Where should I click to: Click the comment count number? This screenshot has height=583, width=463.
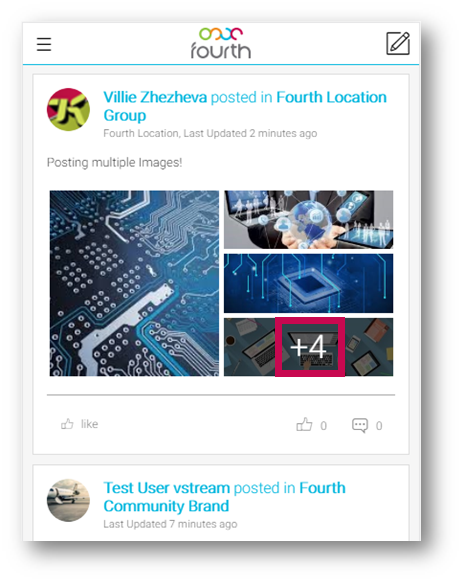click(379, 426)
